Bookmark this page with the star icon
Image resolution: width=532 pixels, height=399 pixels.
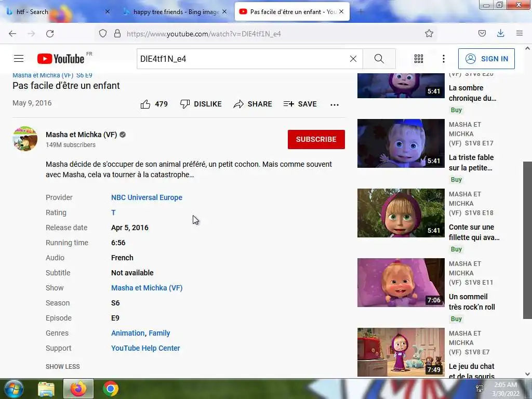pos(429,33)
